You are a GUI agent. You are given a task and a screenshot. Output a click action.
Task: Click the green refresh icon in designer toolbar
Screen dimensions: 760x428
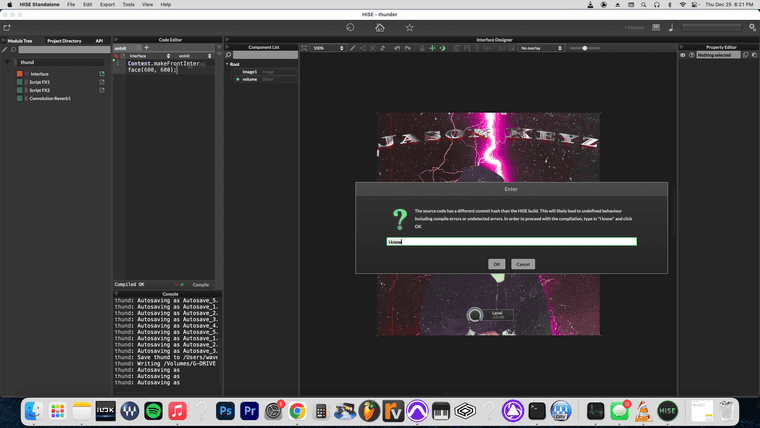pyautogui.click(x=442, y=48)
